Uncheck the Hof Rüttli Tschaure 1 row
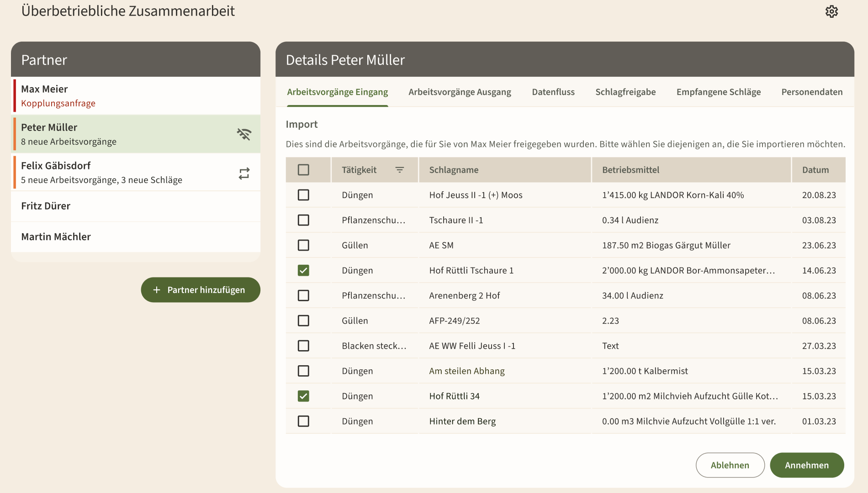This screenshot has height=493, width=868. (x=303, y=270)
